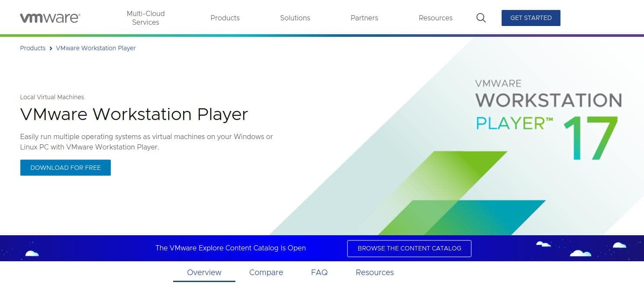Open the Products breadcrumb link

(32, 48)
